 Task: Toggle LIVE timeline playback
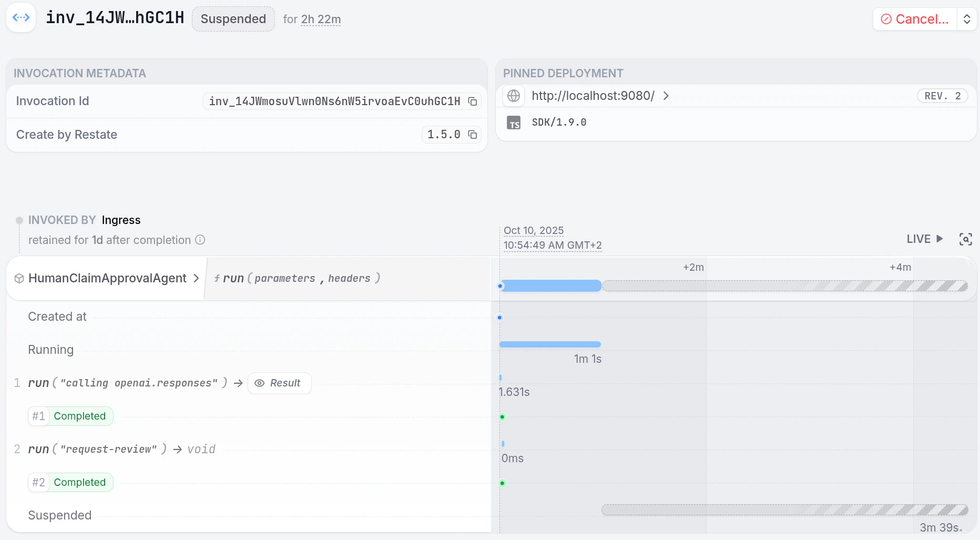(925, 239)
